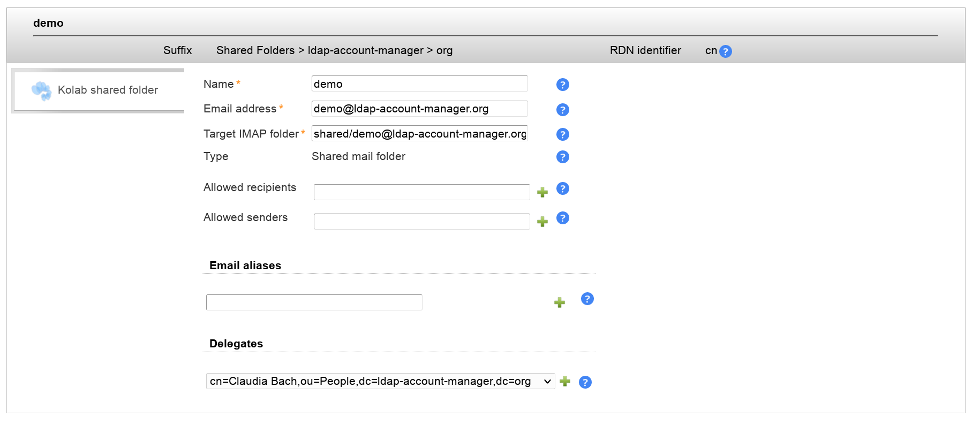Add another Allowed senders entry
The image size is (980, 425).
542,222
